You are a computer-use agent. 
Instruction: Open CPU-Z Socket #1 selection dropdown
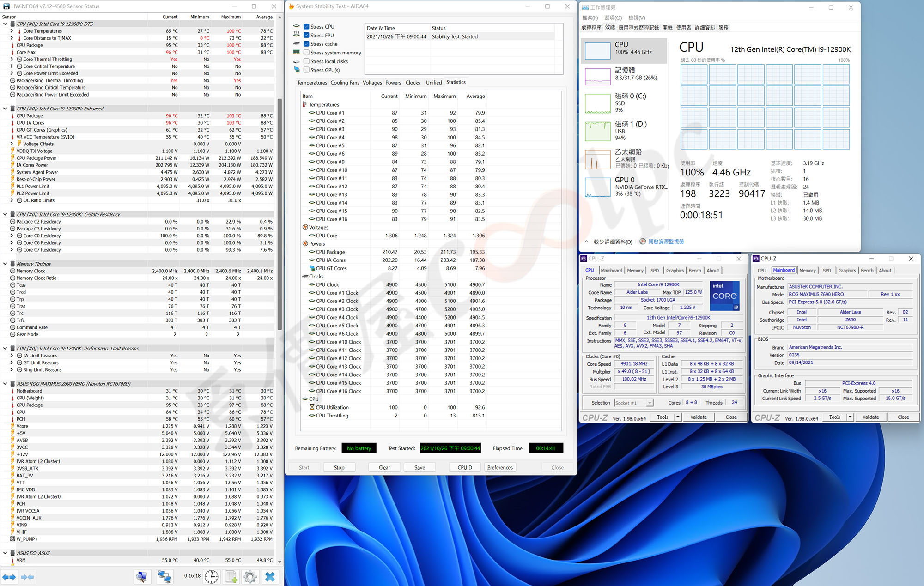pyautogui.click(x=650, y=403)
